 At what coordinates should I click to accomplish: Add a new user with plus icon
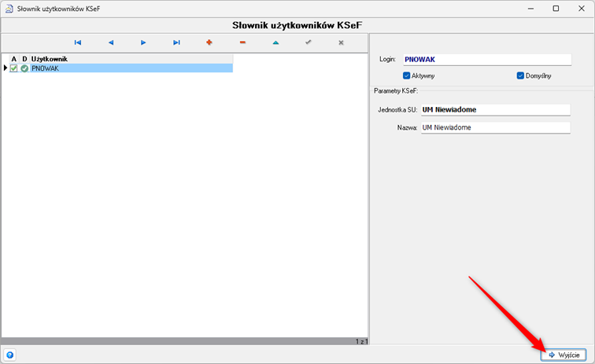click(209, 42)
